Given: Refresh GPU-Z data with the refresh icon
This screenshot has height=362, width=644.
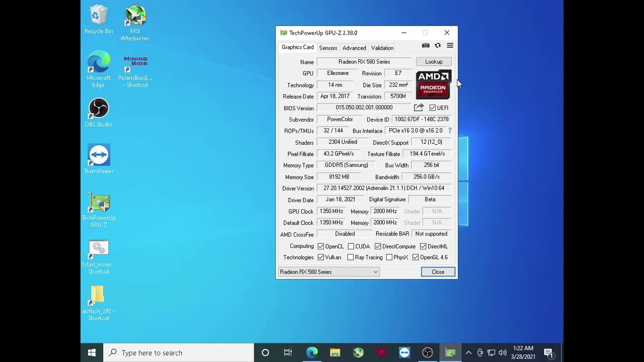Looking at the screenshot, I should [438, 46].
